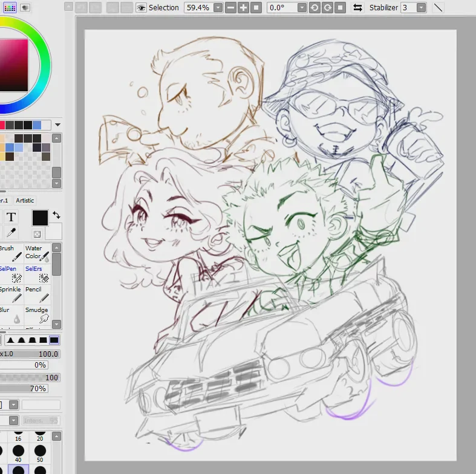Swap foreground and background colors
This screenshot has width=476, height=474.
tap(56, 215)
